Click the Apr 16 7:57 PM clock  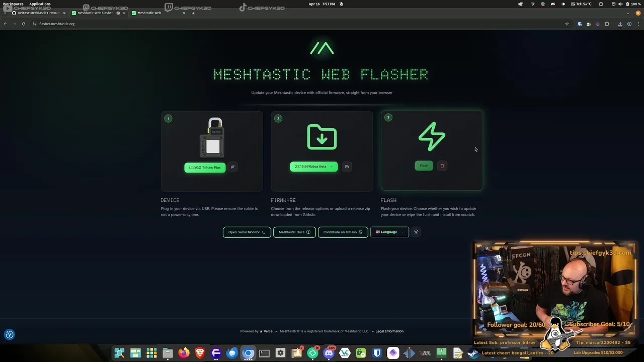[322, 4]
